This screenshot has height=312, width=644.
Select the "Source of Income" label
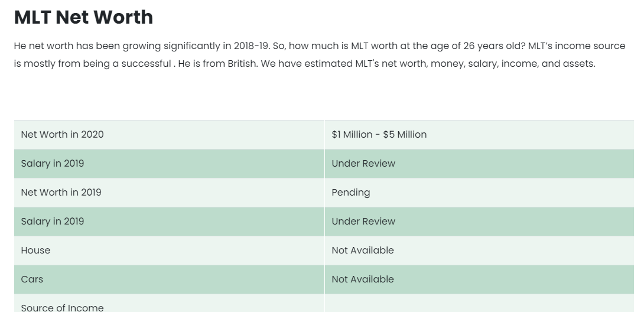coord(62,307)
